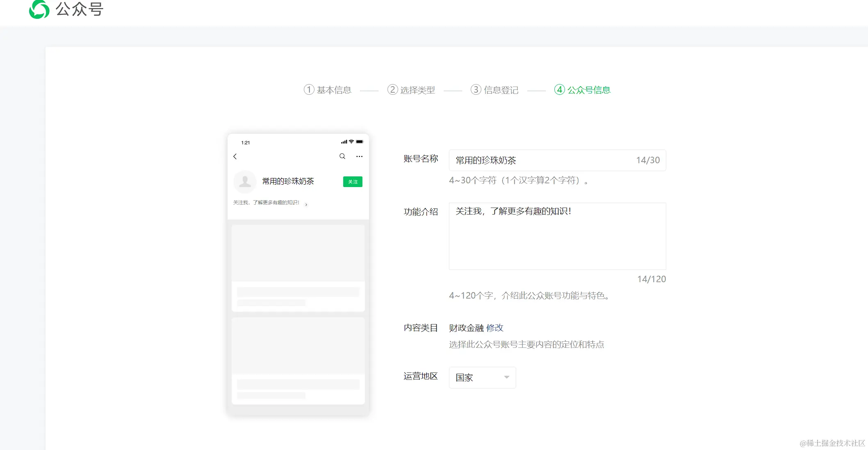Tap the small arrow after the intro text
The image size is (868, 450).
pos(306,204)
